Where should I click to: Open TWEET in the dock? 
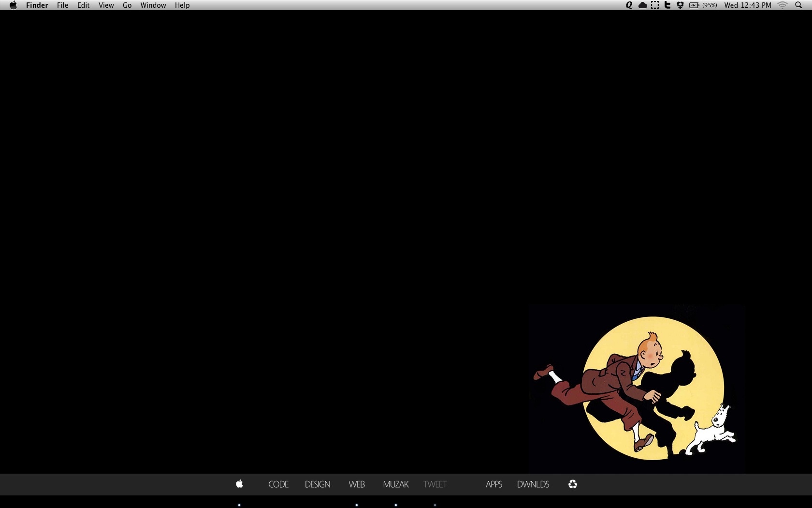[435, 484]
